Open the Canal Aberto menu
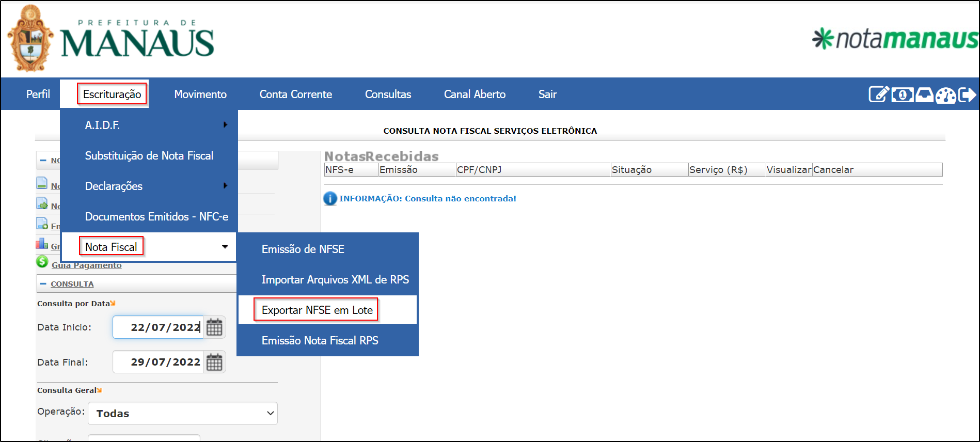The width and height of the screenshot is (980, 442). click(475, 94)
